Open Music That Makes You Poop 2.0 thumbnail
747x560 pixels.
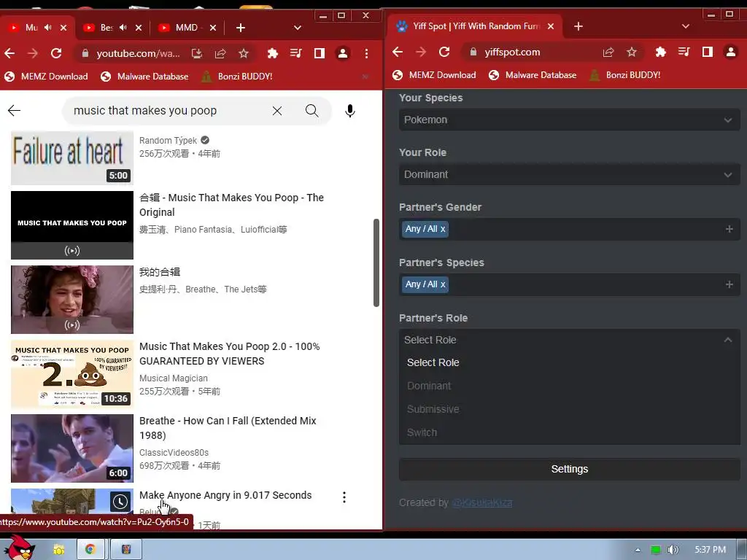[72, 374]
